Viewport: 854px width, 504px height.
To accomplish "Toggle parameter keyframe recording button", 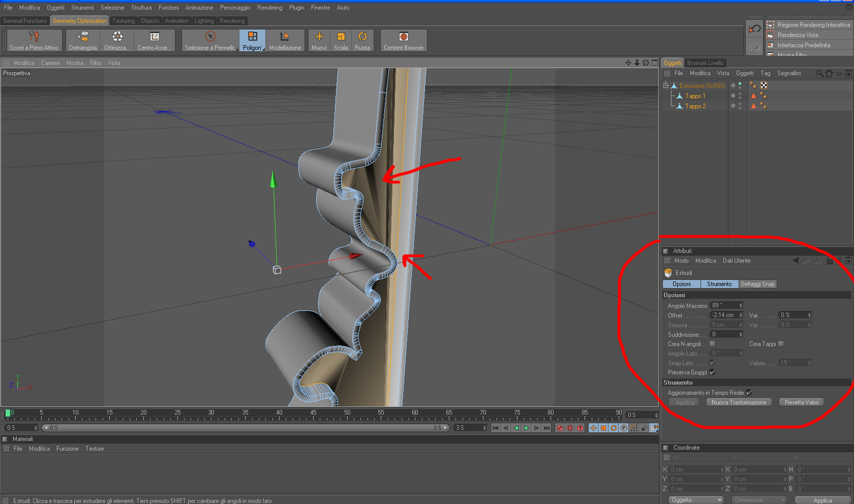I will [x=624, y=428].
